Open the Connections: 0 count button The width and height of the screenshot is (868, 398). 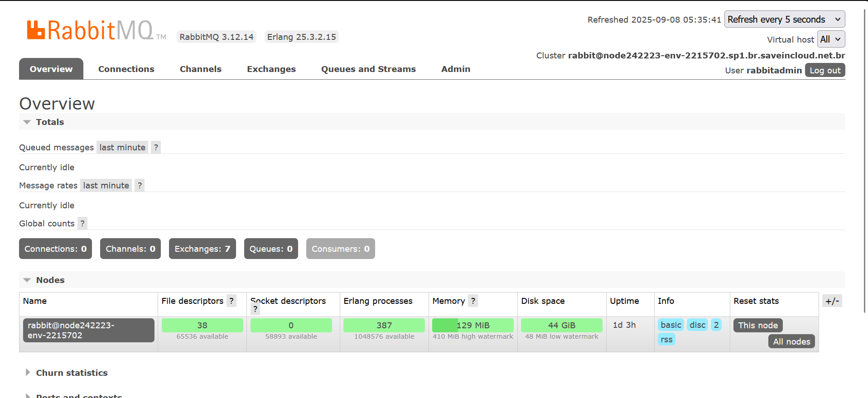pyautogui.click(x=55, y=249)
